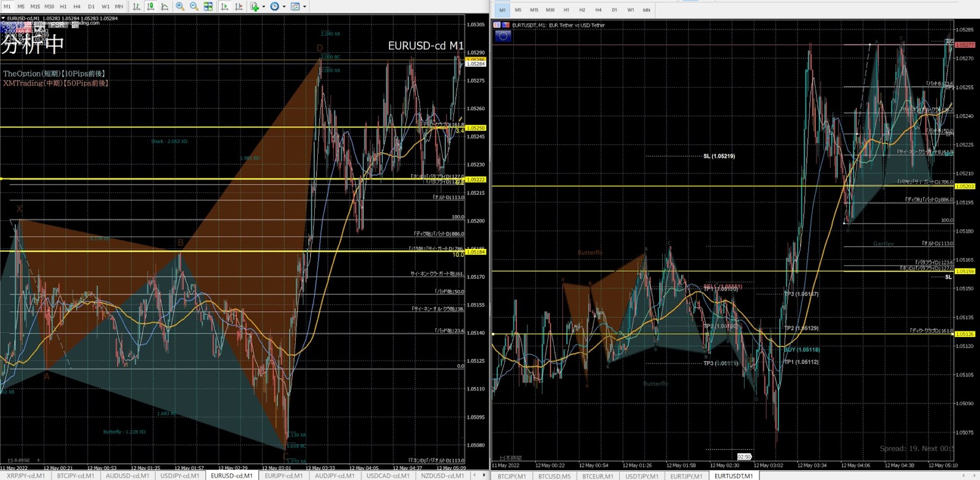Screen dimensions: 980x480
Task: Select D1 timeframe in right toolbar
Action: pyautogui.click(x=614, y=10)
